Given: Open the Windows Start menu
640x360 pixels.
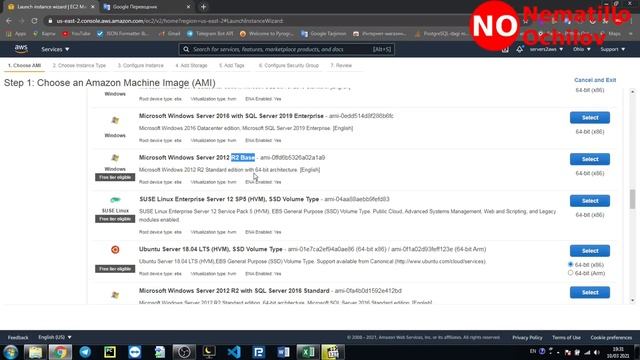Looking at the screenshot, I should click(11, 352).
